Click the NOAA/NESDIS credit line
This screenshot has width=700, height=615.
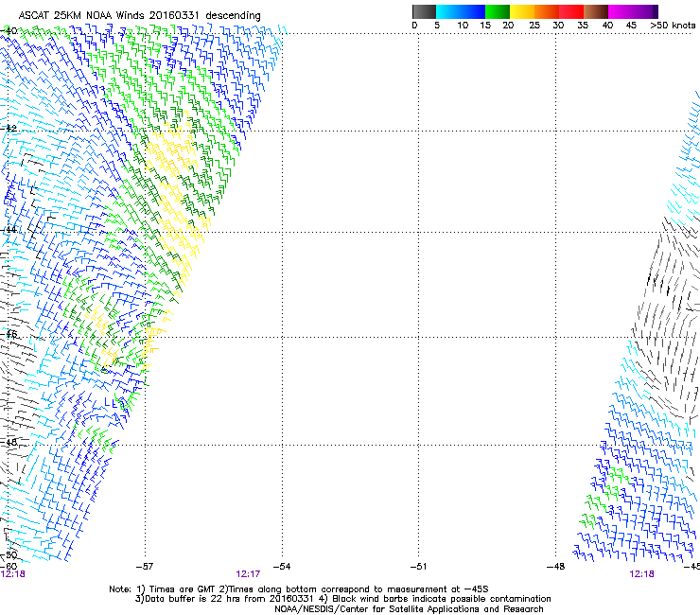[x=409, y=609]
